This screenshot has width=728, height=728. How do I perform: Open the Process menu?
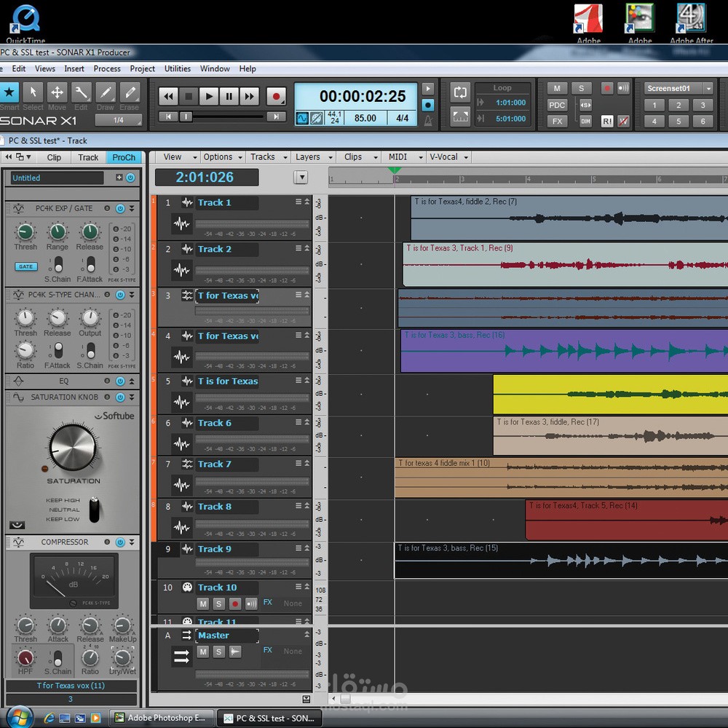tap(107, 68)
